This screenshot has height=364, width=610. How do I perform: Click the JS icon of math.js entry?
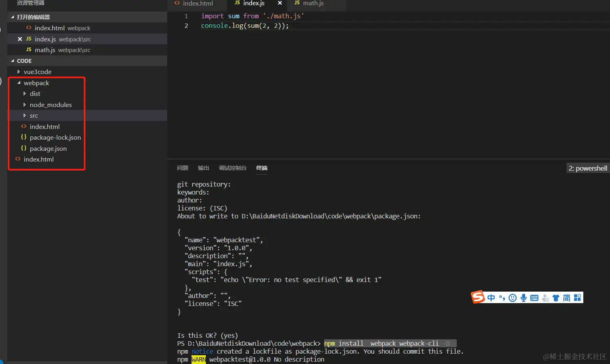[x=29, y=49]
